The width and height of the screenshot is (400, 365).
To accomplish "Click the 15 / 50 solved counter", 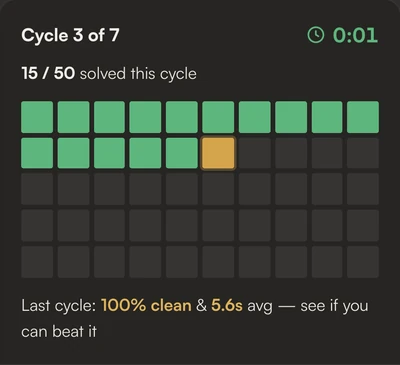I will pyautogui.click(x=48, y=73).
